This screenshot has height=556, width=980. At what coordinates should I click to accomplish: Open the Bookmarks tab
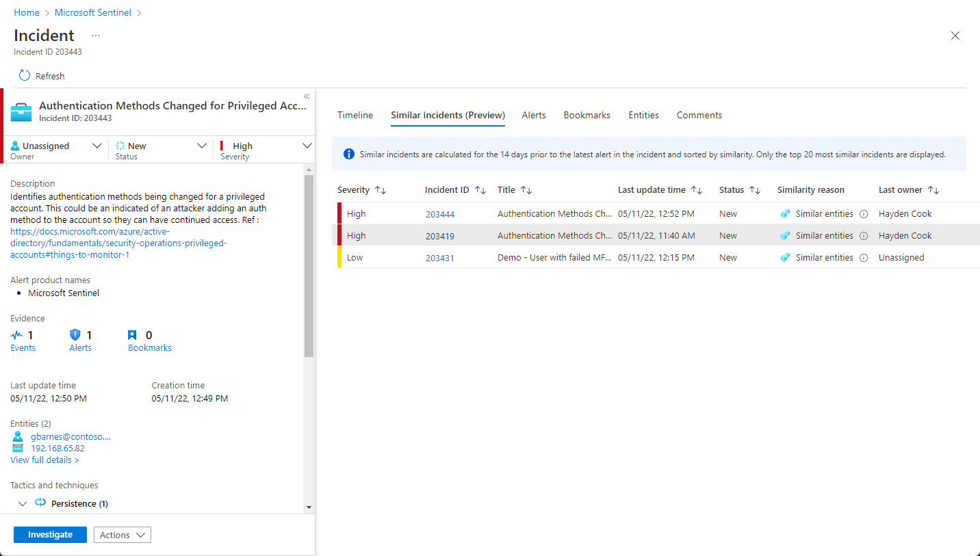(587, 115)
